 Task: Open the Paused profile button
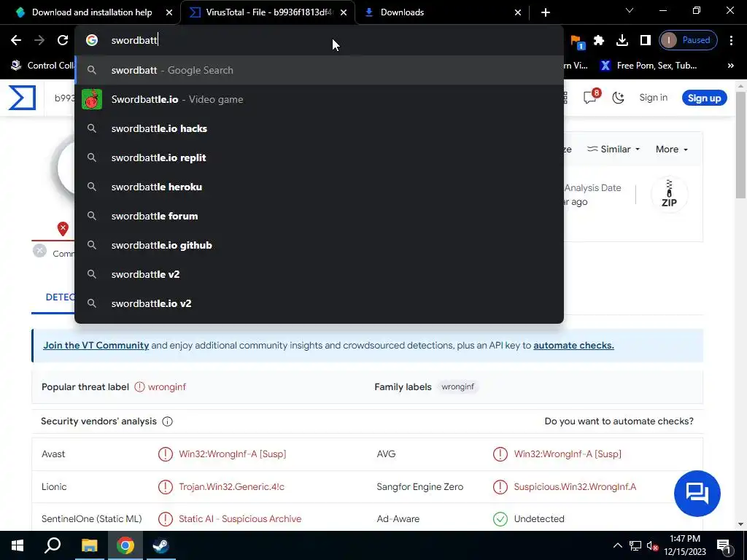689,41
